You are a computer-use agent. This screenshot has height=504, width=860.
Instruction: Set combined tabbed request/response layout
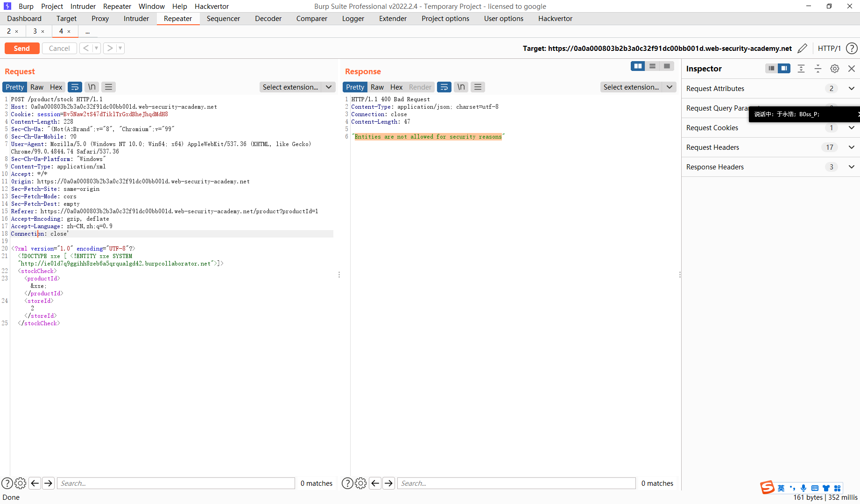coord(667,66)
